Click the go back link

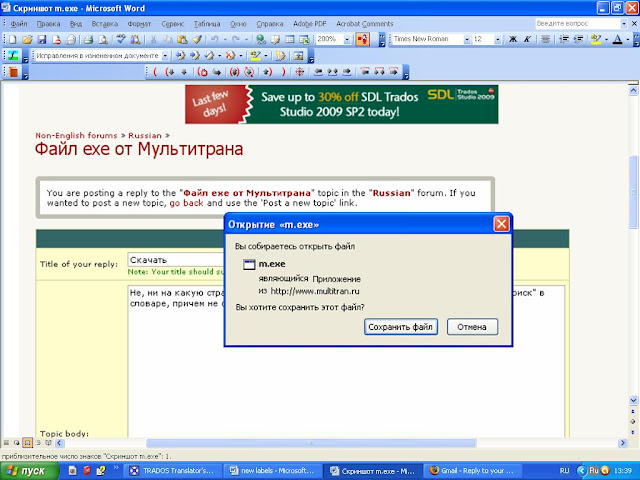pos(187,203)
